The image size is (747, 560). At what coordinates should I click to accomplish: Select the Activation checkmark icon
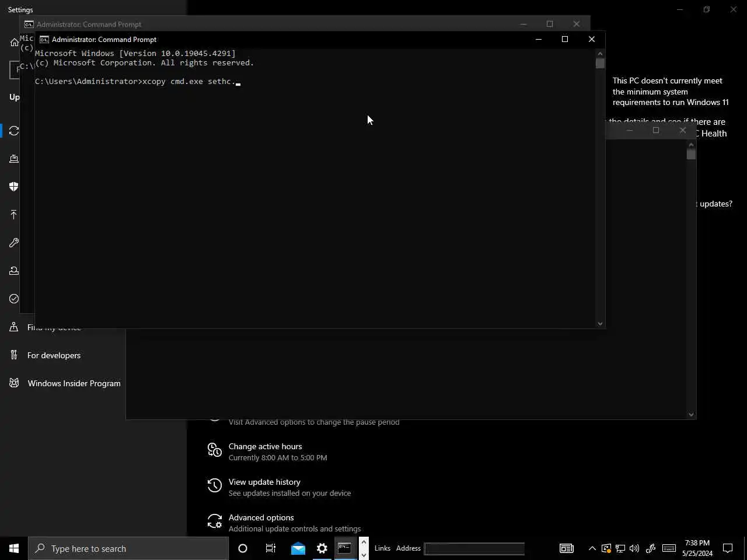14,299
